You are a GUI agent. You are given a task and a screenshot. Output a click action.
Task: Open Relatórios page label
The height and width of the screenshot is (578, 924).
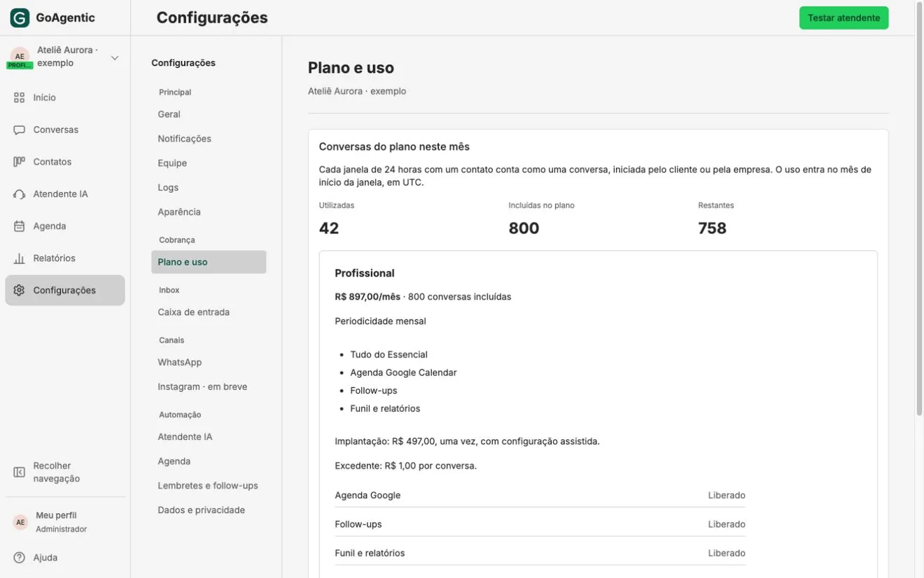pos(54,259)
